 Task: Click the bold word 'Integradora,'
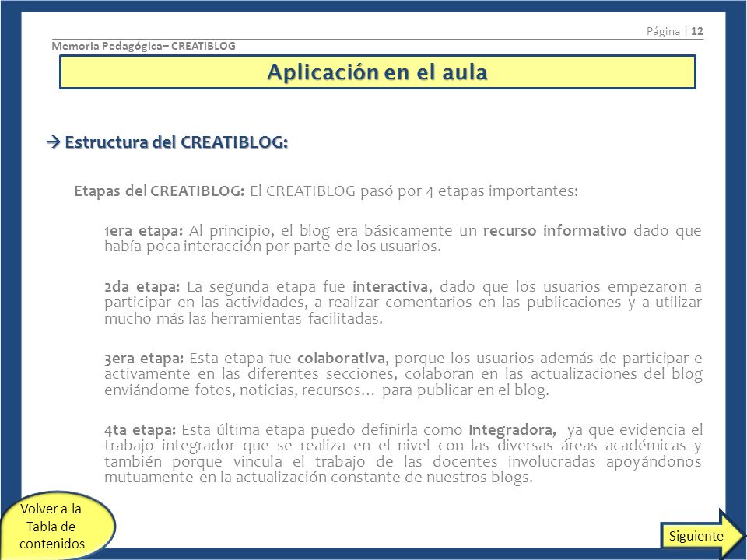point(512,430)
